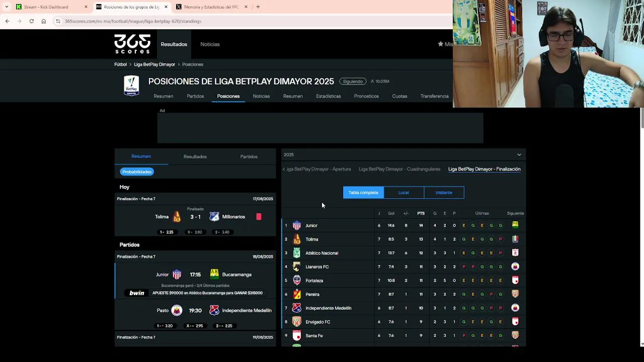Click the Atlético Nacional crest in standings
Image resolution: width=644 pixels, height=362 pixels.
pyautogui.click(x=297, y=253)
